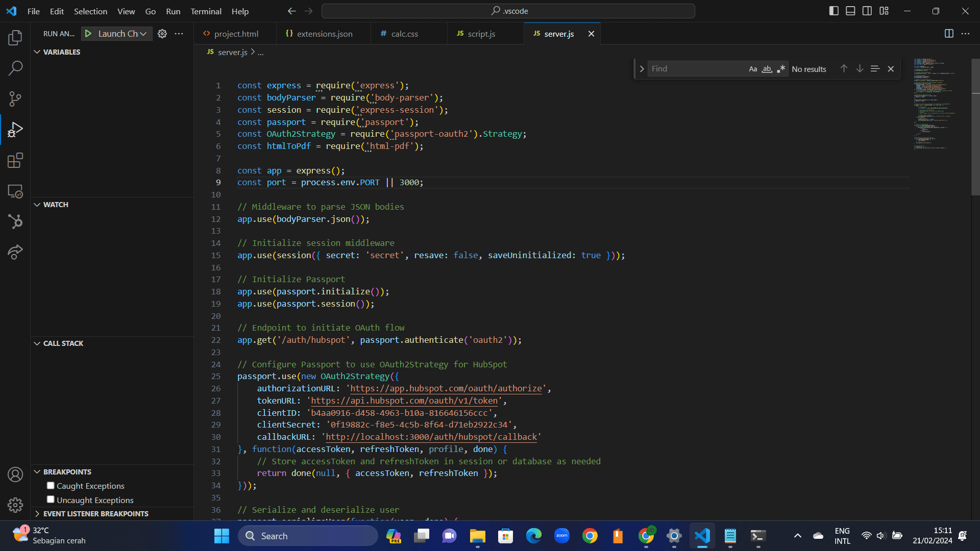Screen dimensions: 980x551
Task: Switch to the calc.css tab
Action: [404, 34]
